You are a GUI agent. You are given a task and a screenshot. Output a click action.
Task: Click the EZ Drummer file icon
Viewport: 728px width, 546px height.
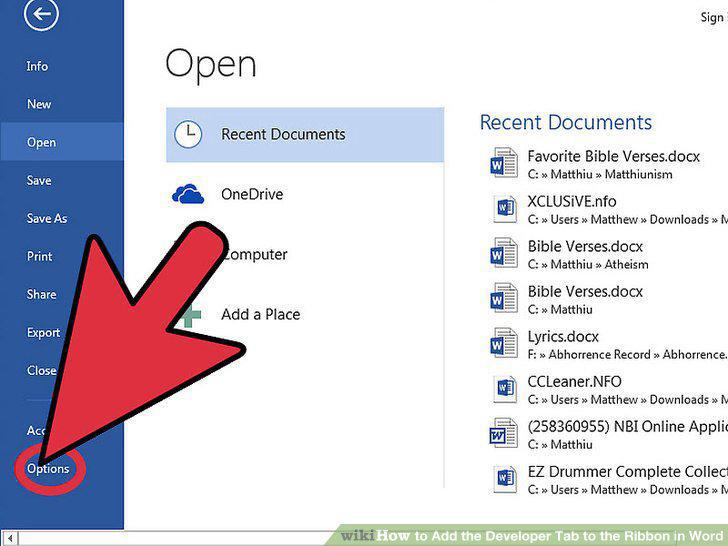[x=504, y=478]
